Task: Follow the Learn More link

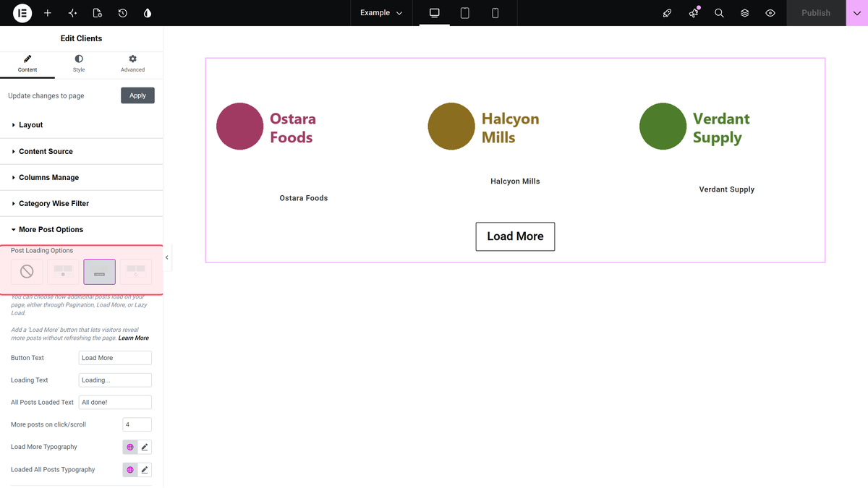Action: [134, 338]
